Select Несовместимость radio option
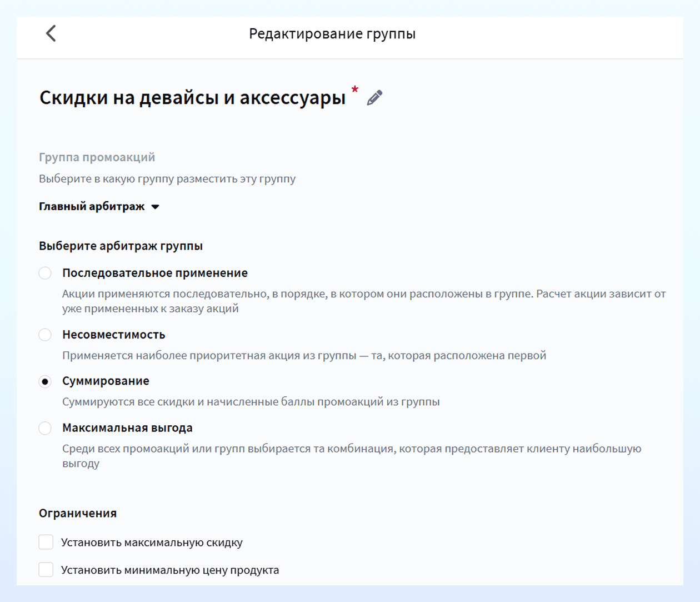Viewport: 700px width, 602px height. (x=45, y=335)
